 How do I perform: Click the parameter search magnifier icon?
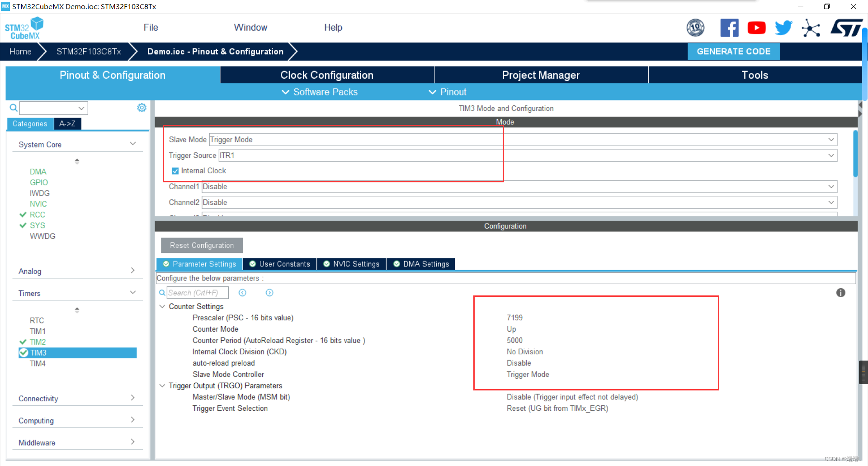pos(162,293)
